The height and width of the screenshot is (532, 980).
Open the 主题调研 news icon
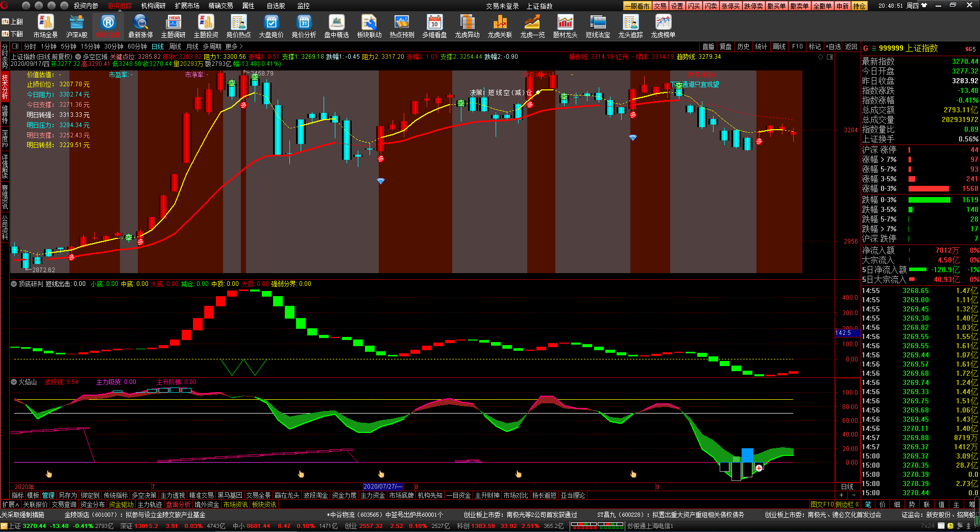(x=174, y=26)
